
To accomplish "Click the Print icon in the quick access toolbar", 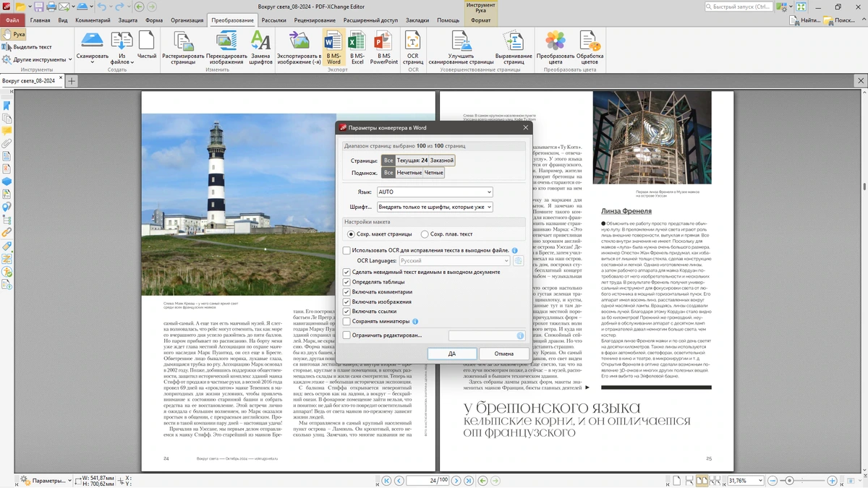I will [52, 7].
